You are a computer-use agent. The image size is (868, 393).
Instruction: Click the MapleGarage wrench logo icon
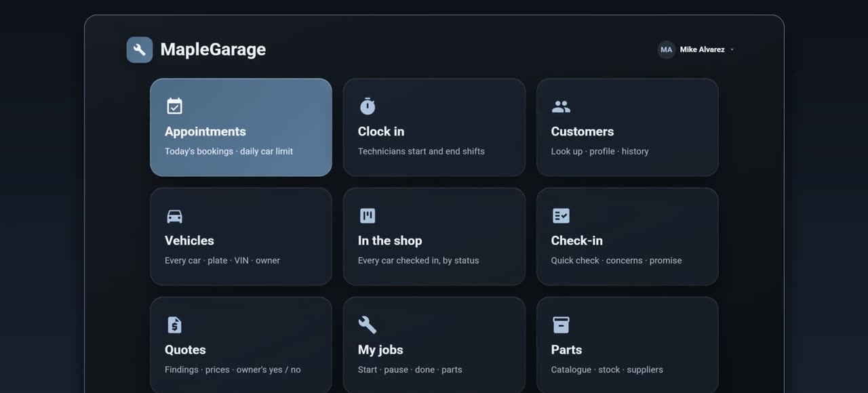pyautogui.click(x=140, y=49)
